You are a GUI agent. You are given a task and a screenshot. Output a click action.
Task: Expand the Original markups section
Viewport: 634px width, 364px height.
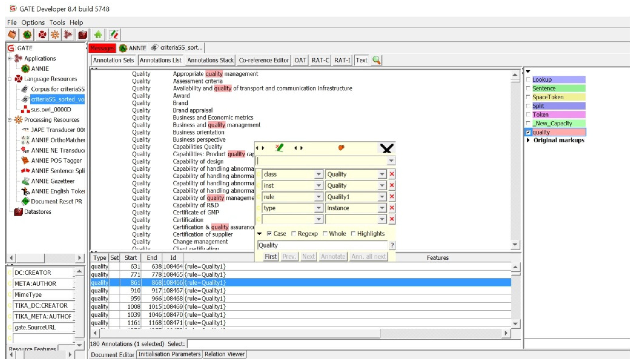click(528, 140)
